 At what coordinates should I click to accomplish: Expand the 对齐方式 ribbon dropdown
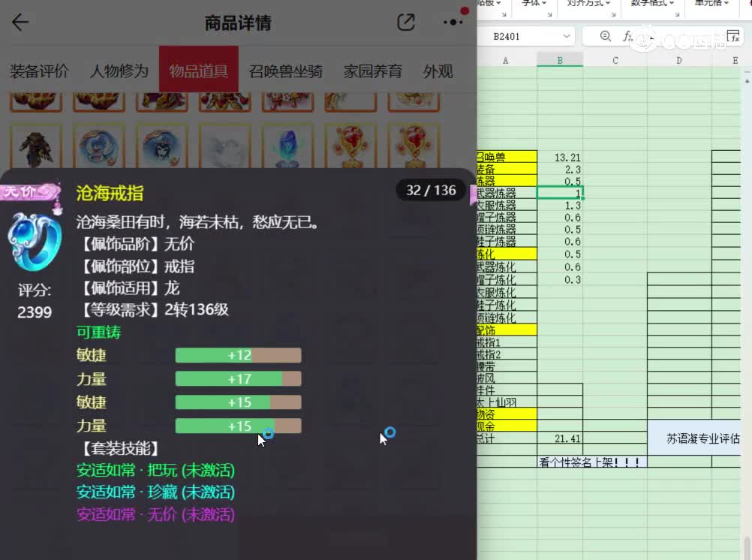tap(588, 3)
